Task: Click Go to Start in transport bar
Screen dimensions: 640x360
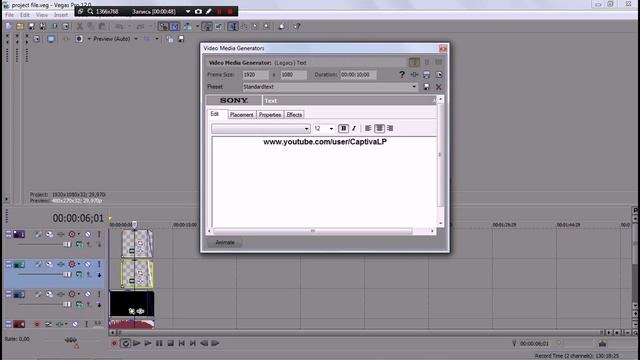Action: (x=182, y=343)
